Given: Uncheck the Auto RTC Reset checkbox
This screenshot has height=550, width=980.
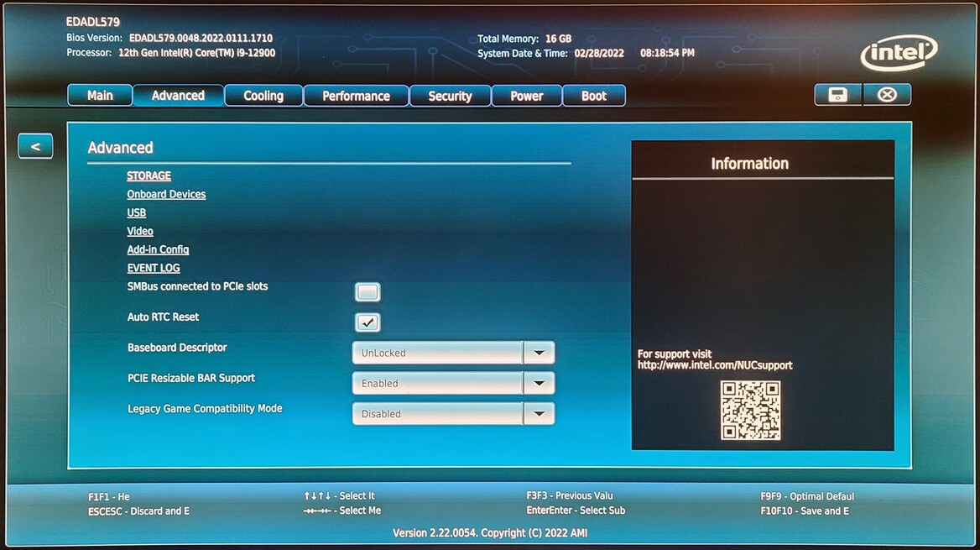Looking at the screenshot, I should point(367,322).
